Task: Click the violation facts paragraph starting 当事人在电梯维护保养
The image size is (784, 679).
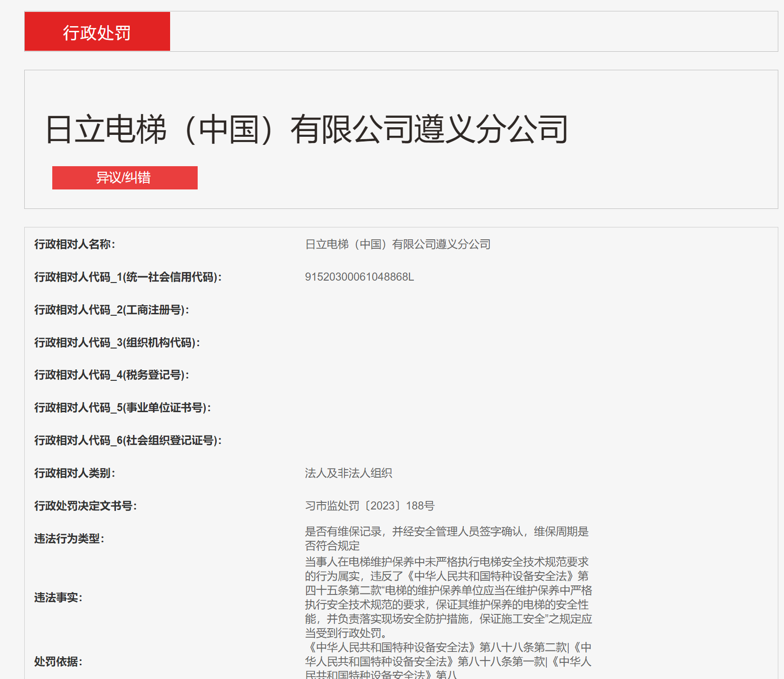Action: point(449,597)
